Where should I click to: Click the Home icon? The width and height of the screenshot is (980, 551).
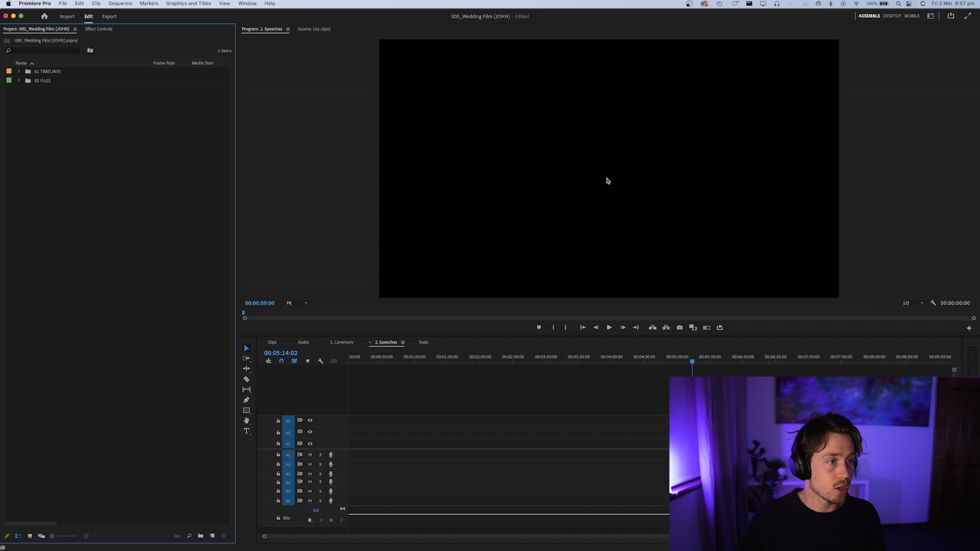click(44, 16)
